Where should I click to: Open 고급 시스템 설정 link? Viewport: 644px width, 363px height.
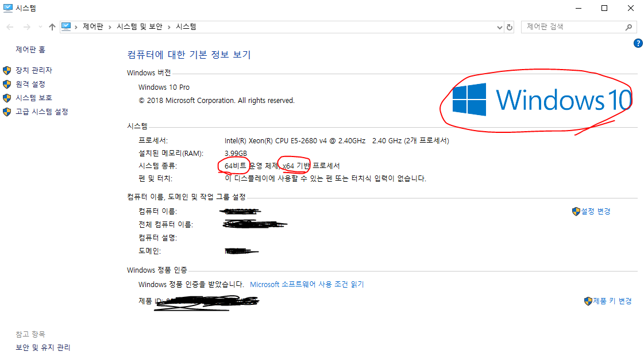(42, 112)
